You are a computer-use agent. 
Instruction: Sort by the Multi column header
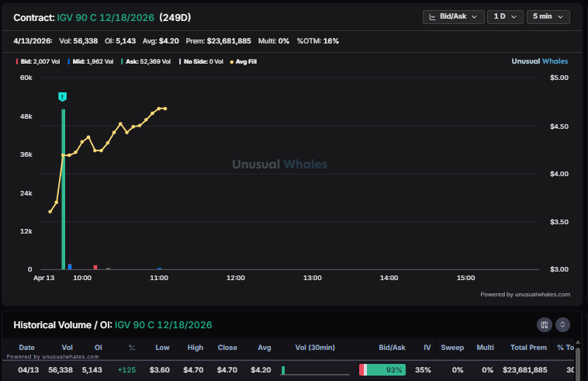(x=486, y=348)
